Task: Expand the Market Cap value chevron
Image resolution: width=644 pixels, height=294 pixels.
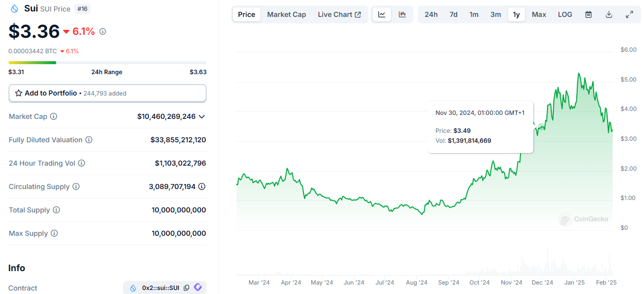Action: (202, 116)
